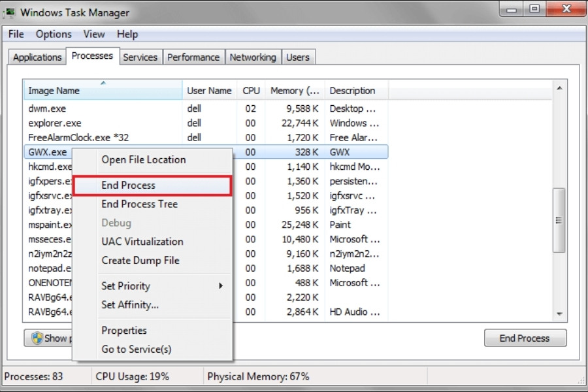This screenshot has width=588, height=392.
Task: Switch to the Performance tab
Action: pos(194,57)
